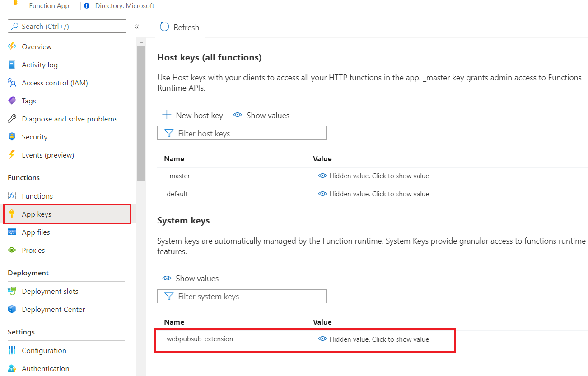Click the Refresh button
The width and height of the screenshot is (588, 376).
(180, 27)
